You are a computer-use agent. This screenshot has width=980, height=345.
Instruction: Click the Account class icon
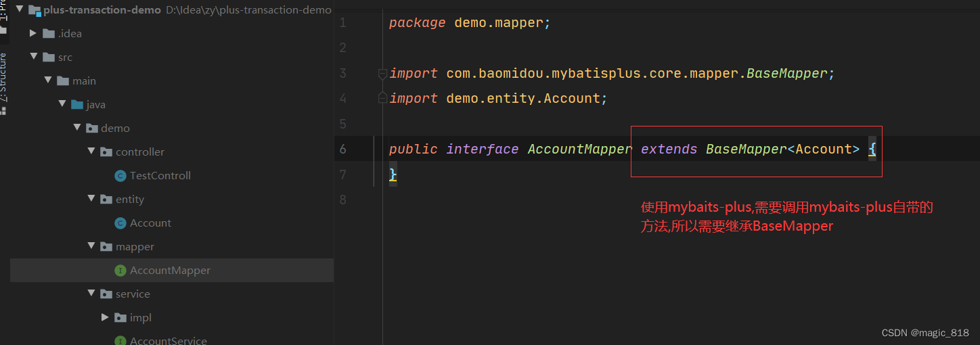coord(120,223)
